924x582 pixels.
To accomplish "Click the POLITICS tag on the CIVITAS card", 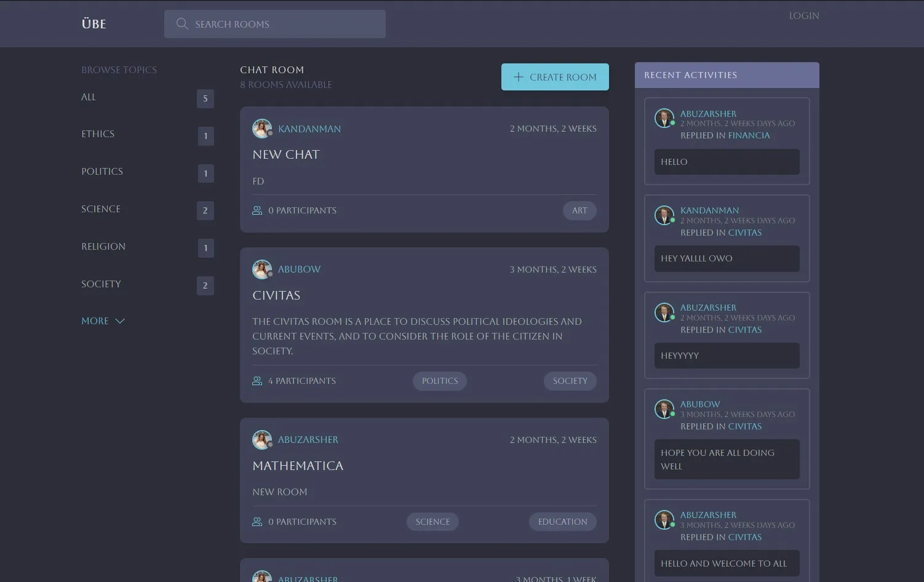I will tap(440, 381).
